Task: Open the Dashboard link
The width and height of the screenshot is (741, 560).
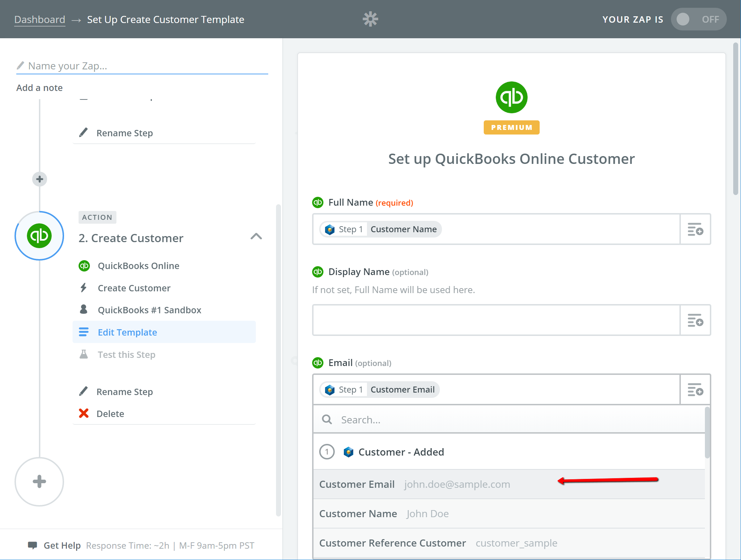Action: [40, 19]
